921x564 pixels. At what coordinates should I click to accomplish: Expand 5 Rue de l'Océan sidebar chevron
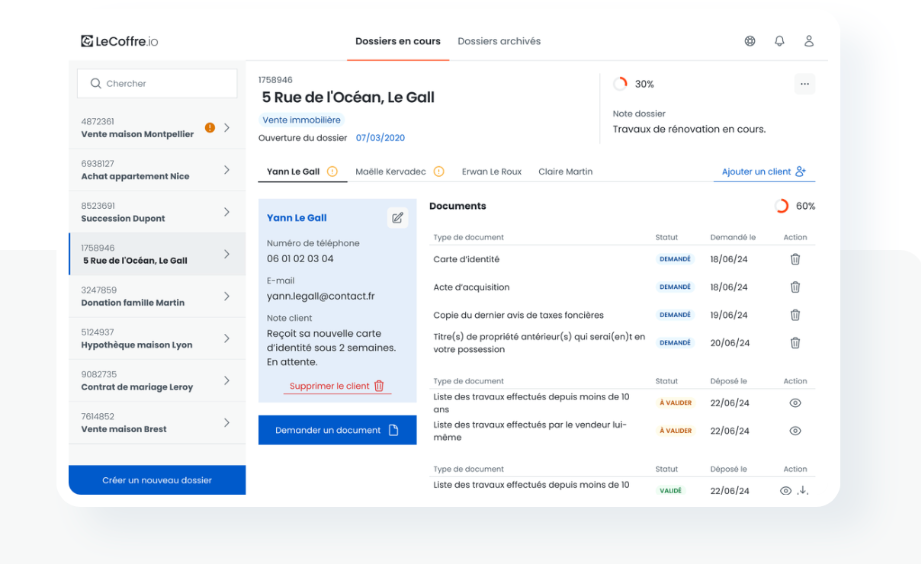[x=227, y=254]
